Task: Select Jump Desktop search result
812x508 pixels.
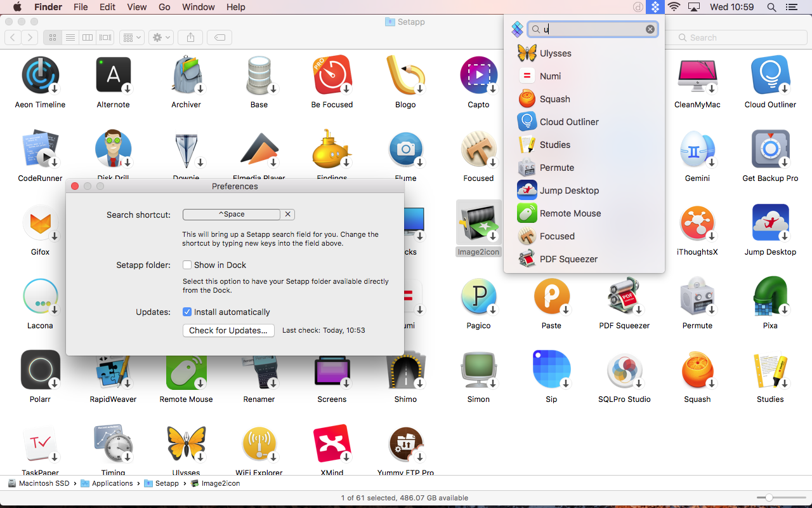Action: (584, 190)
